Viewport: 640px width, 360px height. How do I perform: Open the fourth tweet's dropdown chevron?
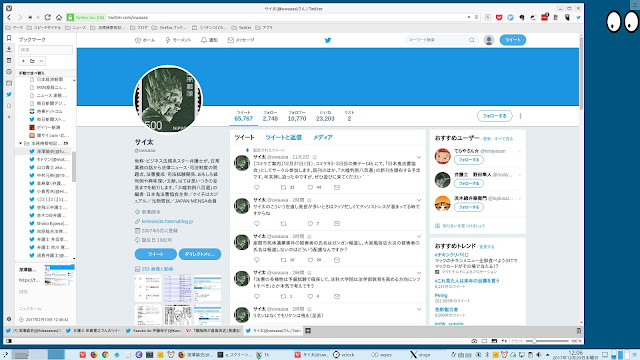(419, 273)
